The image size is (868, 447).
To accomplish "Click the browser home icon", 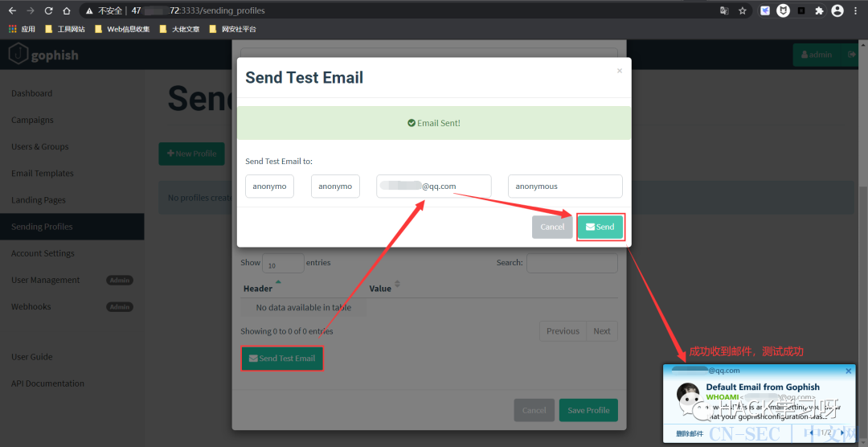I will tap(67, 10).
